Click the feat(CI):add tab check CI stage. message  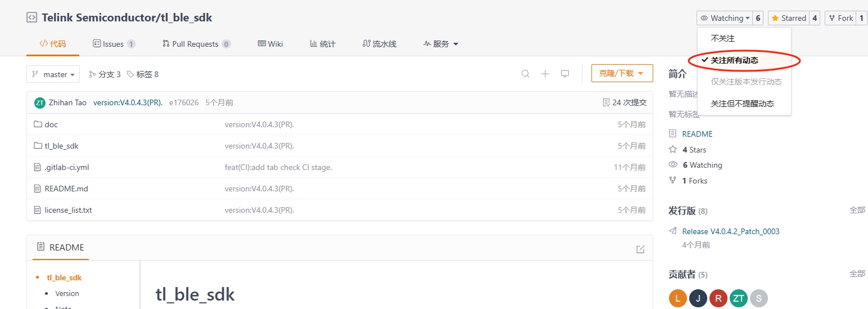click(278, 167)
